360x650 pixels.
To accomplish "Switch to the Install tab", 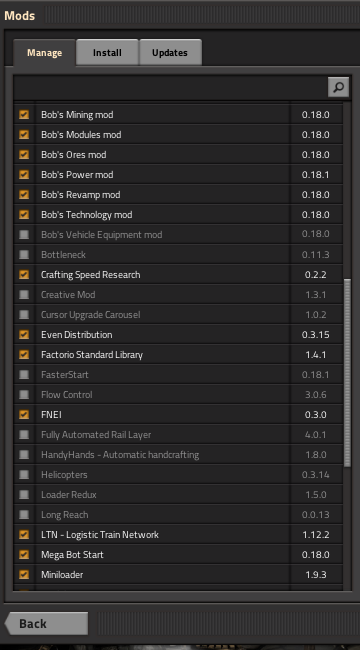I will click(x=107, y=53).
